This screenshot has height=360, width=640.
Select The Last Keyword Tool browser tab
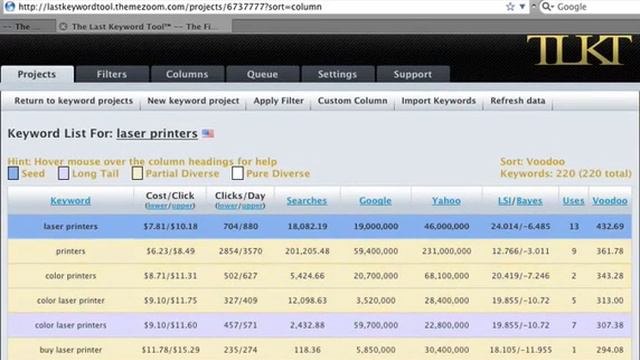[144, 27]
